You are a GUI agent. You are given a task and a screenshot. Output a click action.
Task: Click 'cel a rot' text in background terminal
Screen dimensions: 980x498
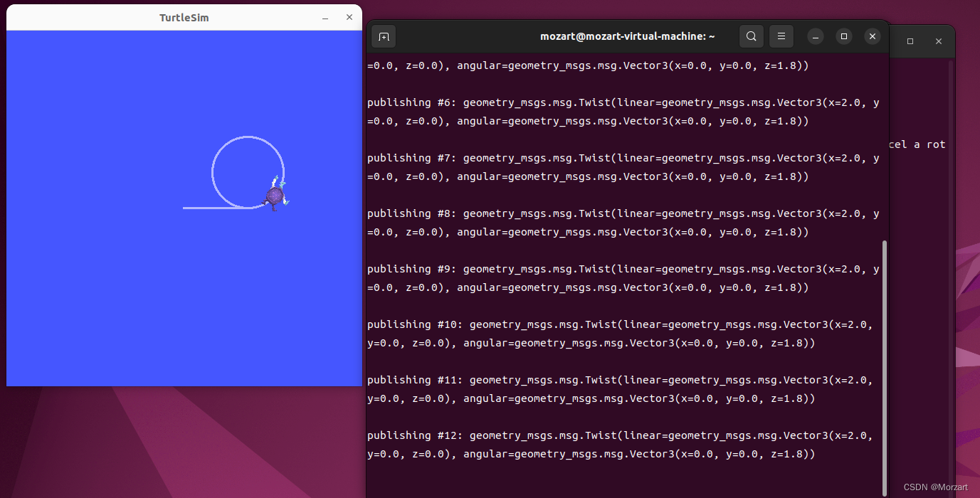[918, 144]
